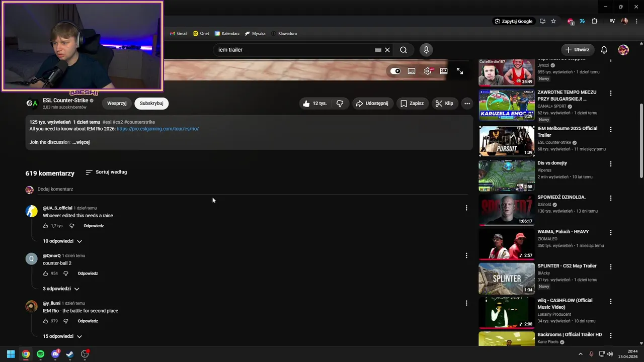Focus the Dodaj komentarz comment field
Screen dimensions: 644x362
253,189
